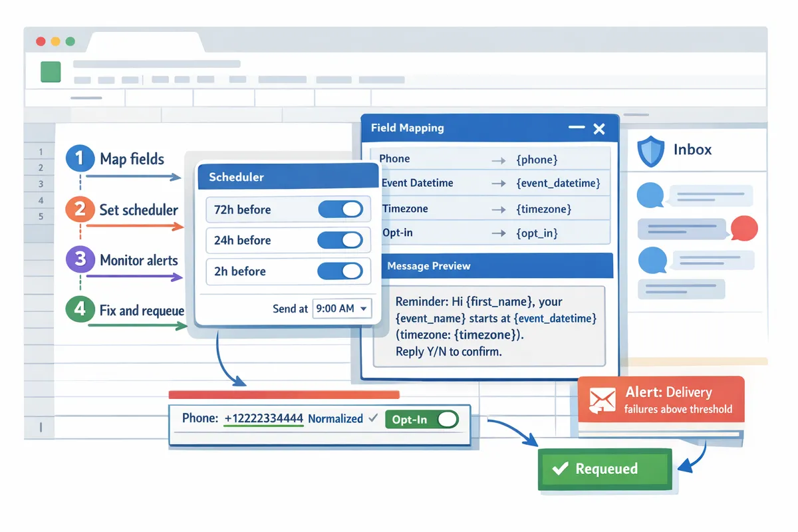Image resolution: width=798 pixels, height=532 pixels.
Task: Select the Opt-in mapping row
Action: coord(490,233)
